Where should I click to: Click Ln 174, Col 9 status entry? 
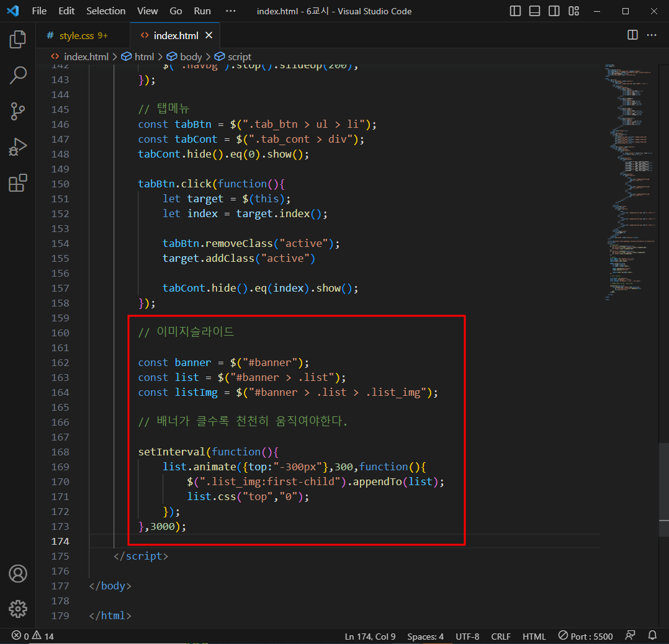370,637
